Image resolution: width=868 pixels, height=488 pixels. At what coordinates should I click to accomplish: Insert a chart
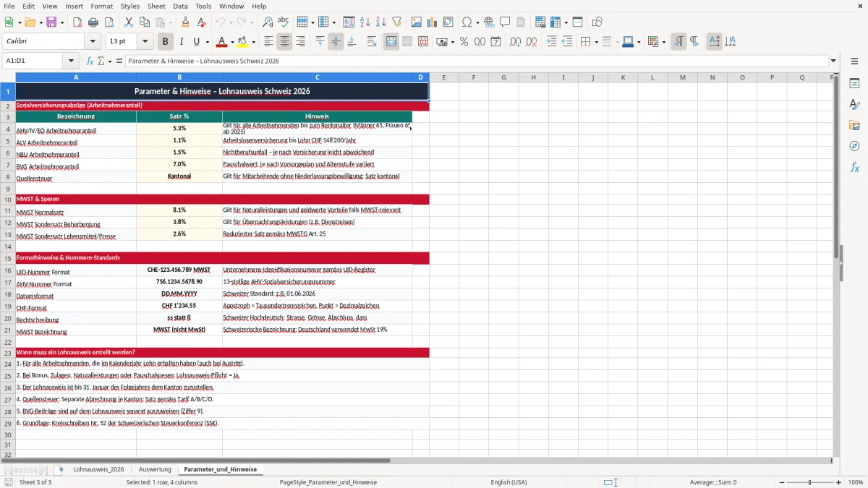[433, 22]
